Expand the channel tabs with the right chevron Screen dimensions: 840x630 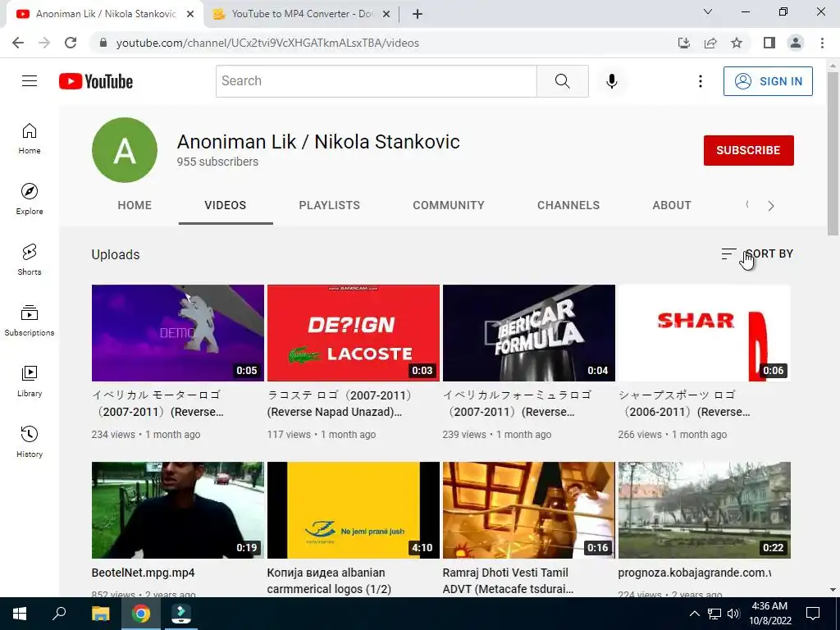coord(771,206)
